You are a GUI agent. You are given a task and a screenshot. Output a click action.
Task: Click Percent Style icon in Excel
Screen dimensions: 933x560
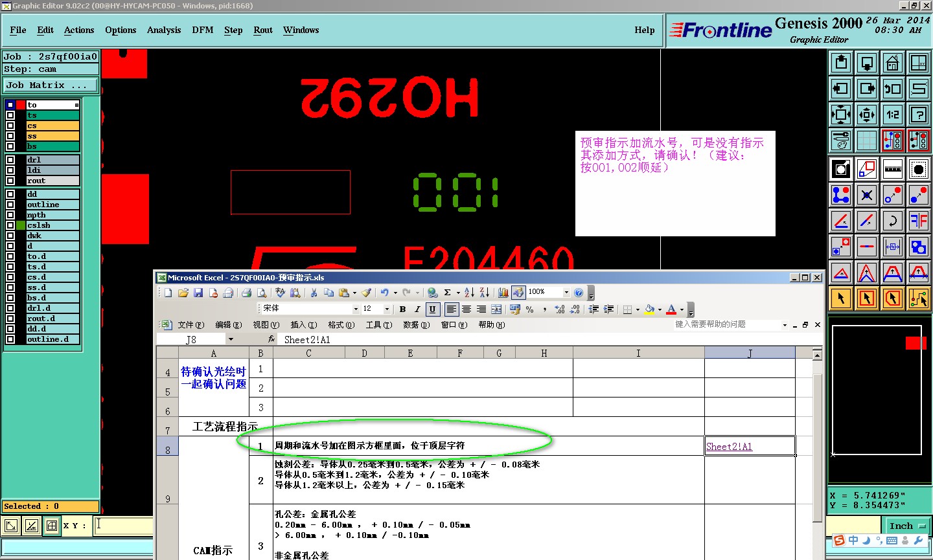pos(530,309)
